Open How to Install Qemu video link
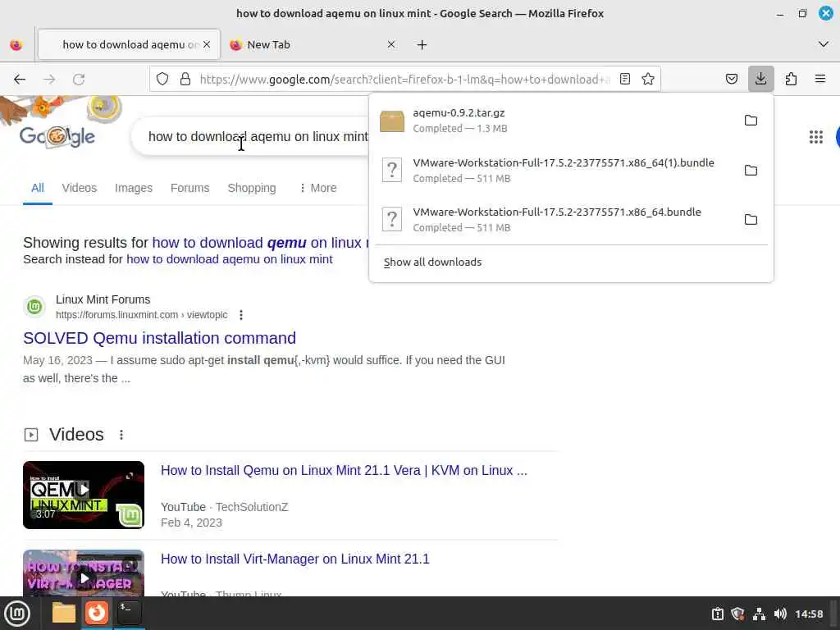Image resolution: width=840 pixels, height=630 pixels. click(344, 470)
